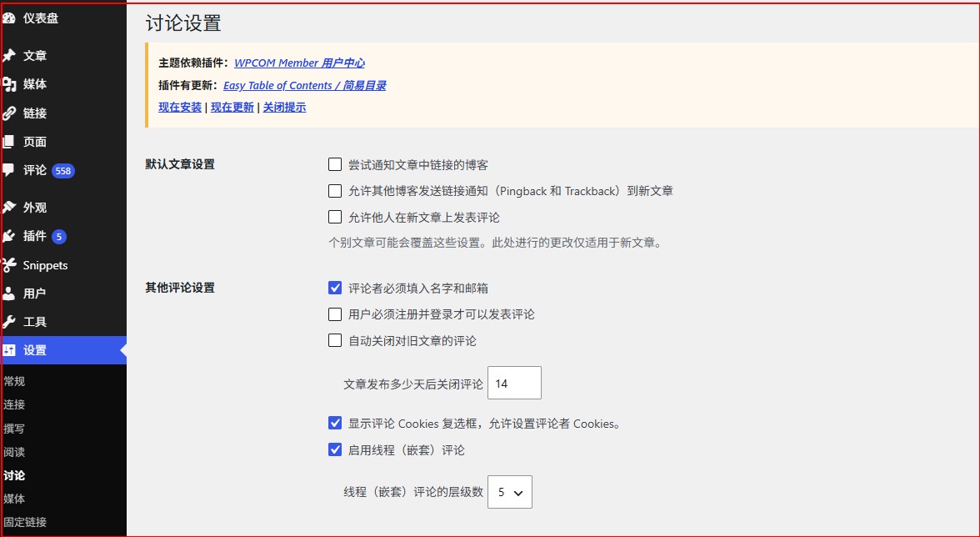Click the 现在更新 link
The image size is (980, 537).
232,107
